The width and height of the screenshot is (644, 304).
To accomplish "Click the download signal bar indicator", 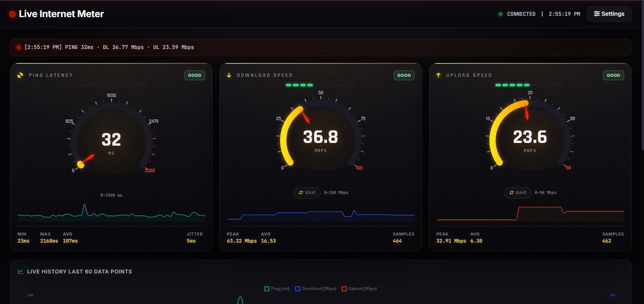I will (320, 85).
